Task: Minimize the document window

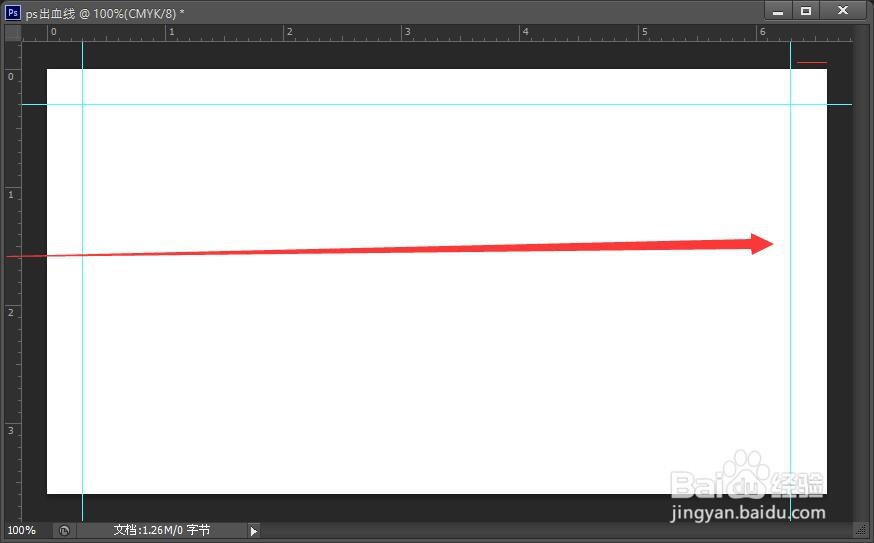Action: [x=779, y=11]
